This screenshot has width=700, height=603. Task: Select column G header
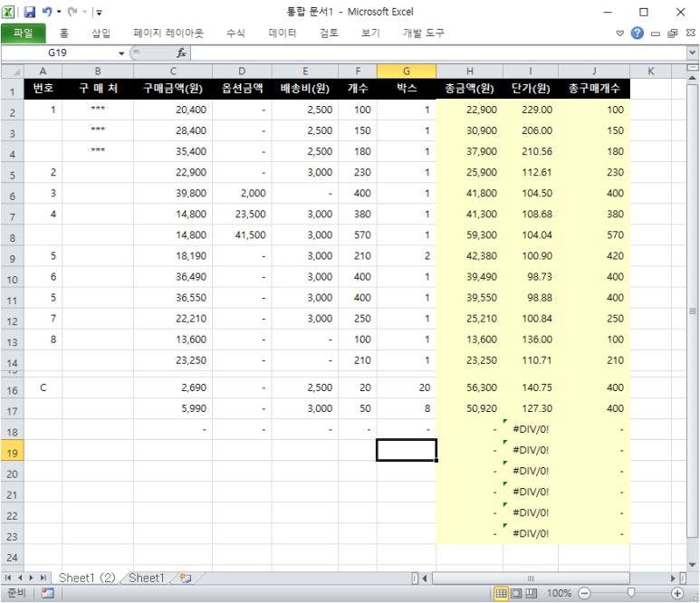(407, 72)
